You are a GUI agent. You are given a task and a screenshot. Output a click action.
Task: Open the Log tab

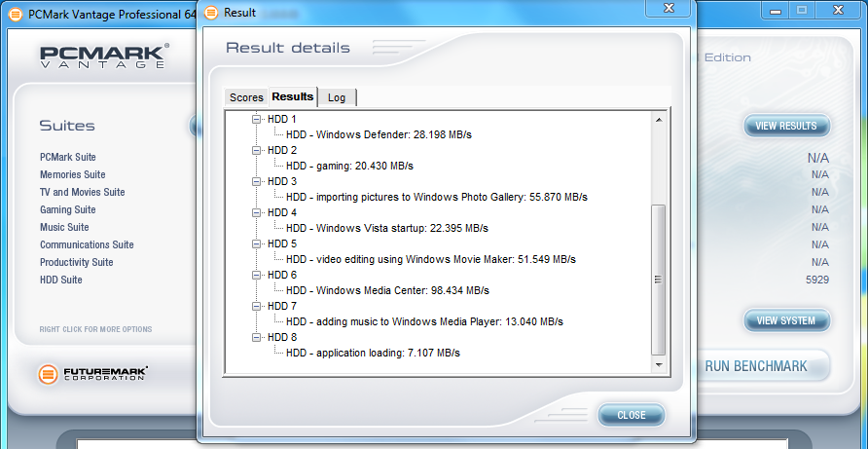(x=337, y=97)
